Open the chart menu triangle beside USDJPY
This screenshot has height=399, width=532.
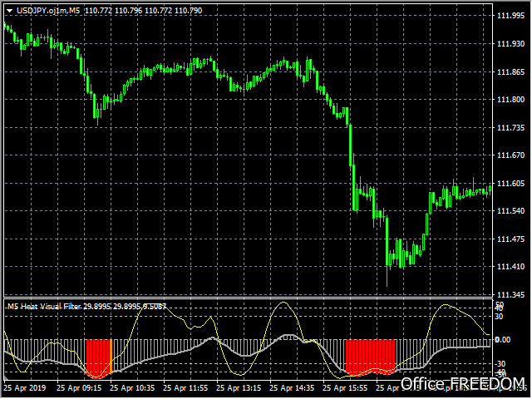tap(9, 11)
